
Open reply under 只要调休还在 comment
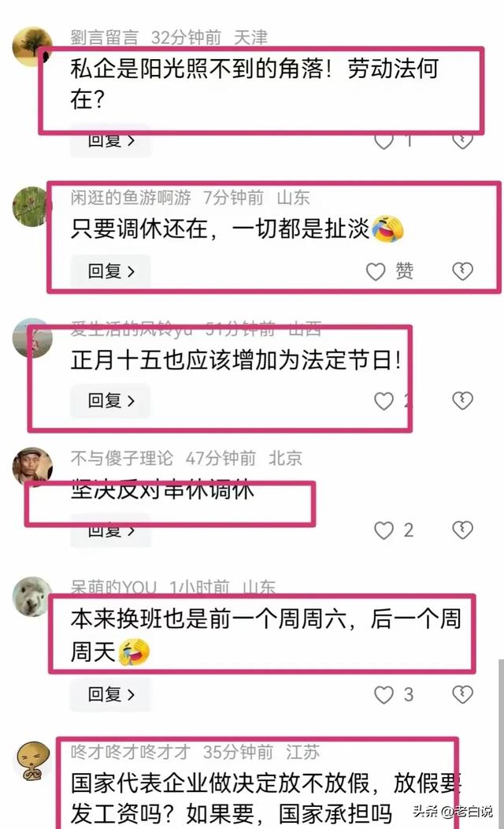111,271
